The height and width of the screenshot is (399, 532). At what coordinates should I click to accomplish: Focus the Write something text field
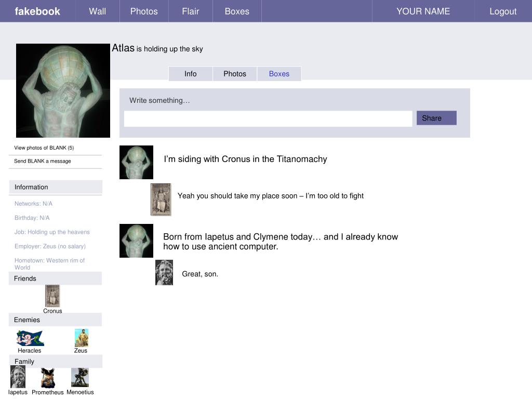click(x=268, y=119)
